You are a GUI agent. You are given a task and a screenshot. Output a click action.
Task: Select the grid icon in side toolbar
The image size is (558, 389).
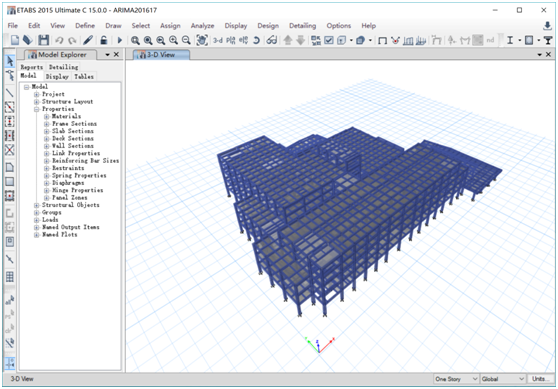[10, 277]
